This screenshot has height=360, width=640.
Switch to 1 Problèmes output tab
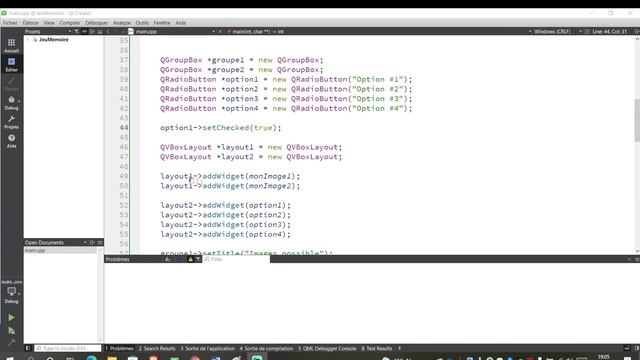pyautogui.click(x=119, y=348)
